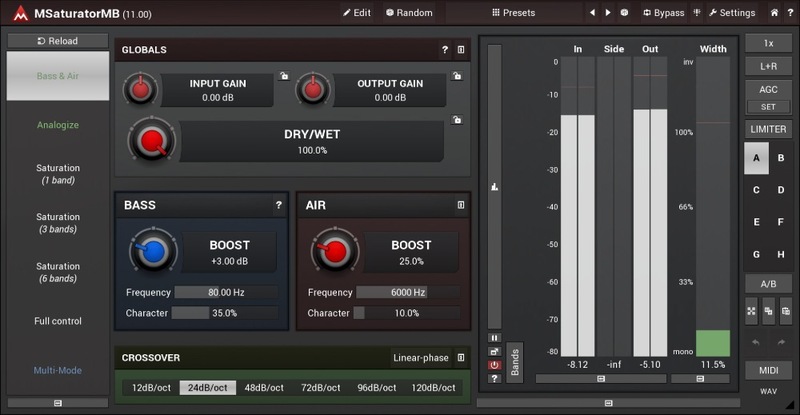Viewport: 800px width, 415px height.
Task: Click the home icon in the title bar
Action: pyautogui.click(x=774, y=13)
